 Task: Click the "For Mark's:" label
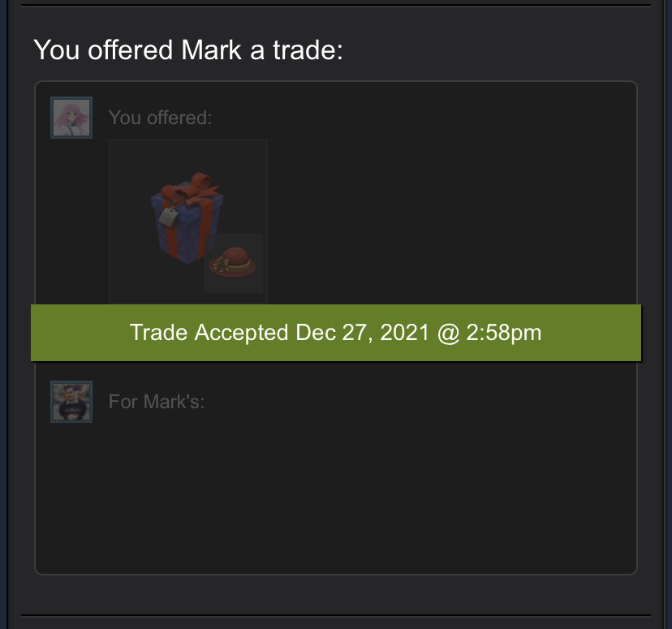[x=157, y=402]
